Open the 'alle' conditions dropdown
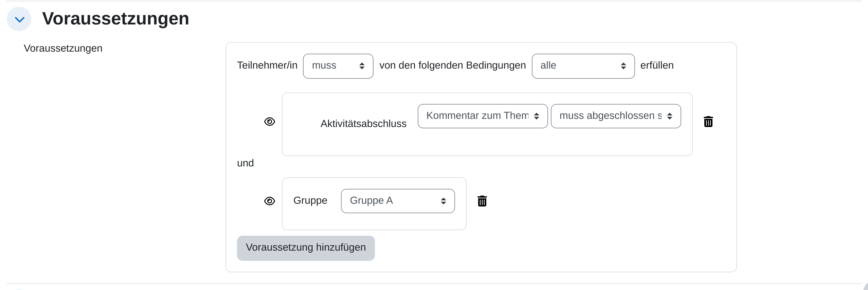Image resolution: width=868 pixels, height=290 pixels. 583,66
